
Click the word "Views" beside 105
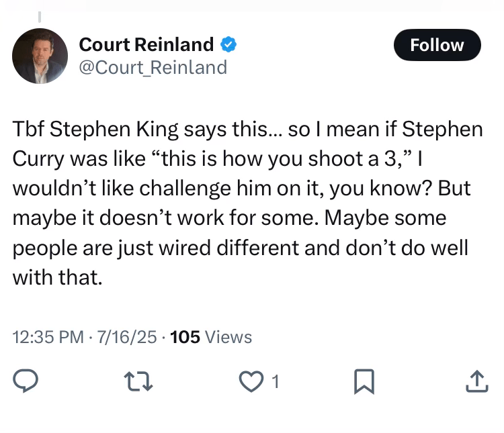point(228,336)
